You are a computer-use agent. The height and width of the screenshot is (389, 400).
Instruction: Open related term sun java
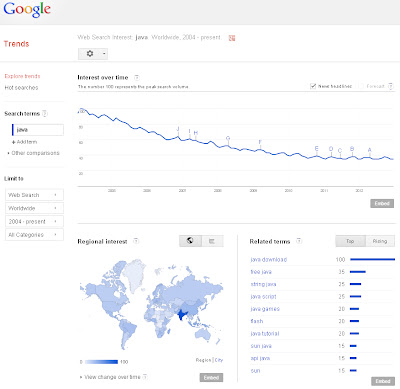pos(261,346)
